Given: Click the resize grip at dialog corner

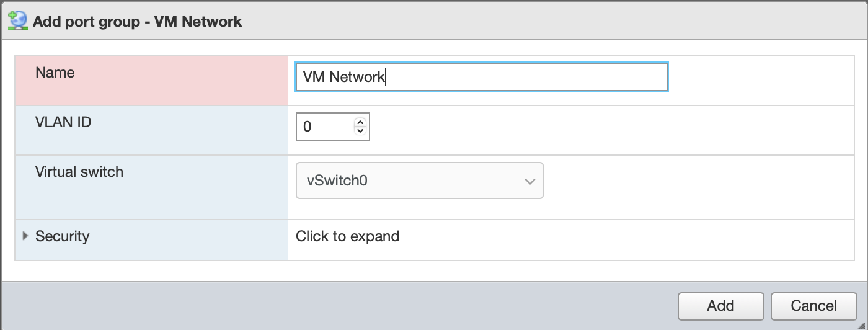Looking at the screenshot, I should point(862,325).
